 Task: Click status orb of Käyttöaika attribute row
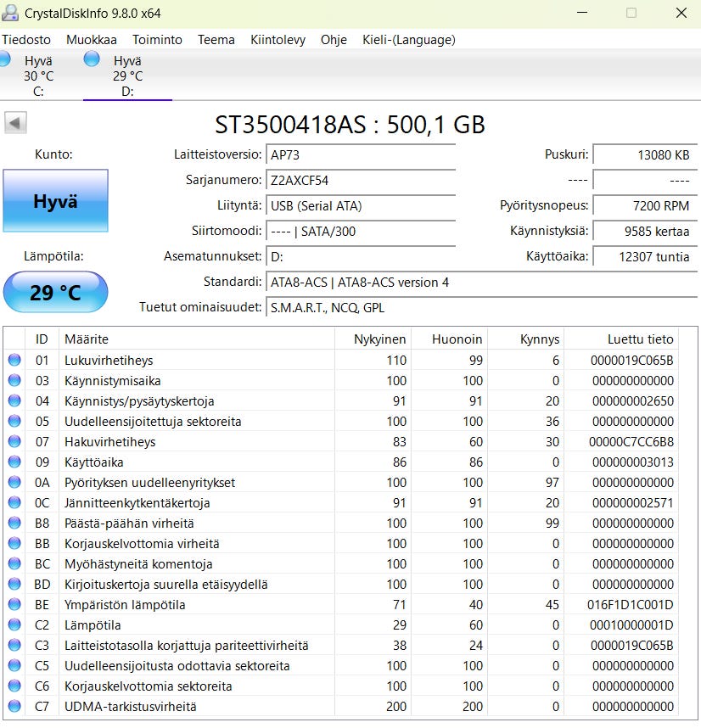click(14, 462)
